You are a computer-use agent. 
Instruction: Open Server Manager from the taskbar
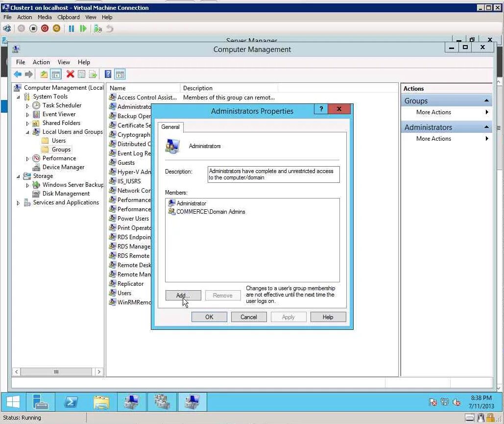pyautogui.click(x=40, y=402)
